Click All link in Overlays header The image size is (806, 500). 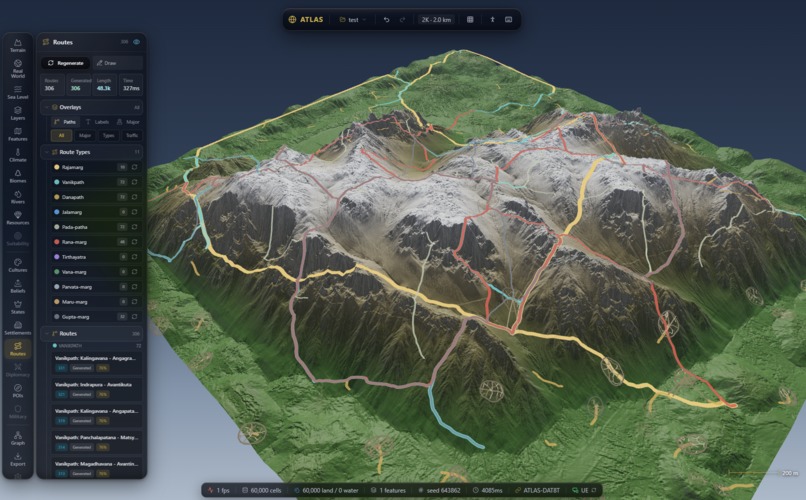[x=137, y=107]
